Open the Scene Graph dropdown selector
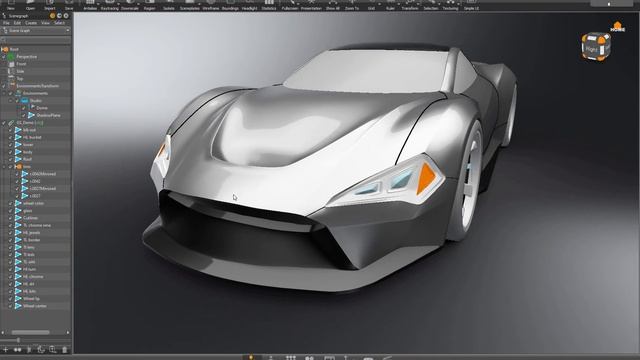This screenshot has height=360, width=640. point(36,31)
